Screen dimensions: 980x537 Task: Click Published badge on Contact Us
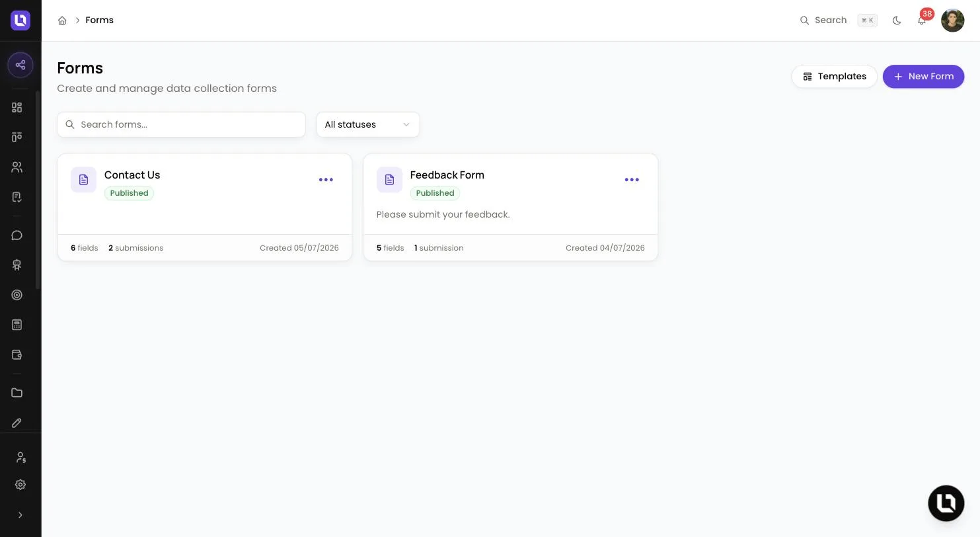click(x=129, y=193)
